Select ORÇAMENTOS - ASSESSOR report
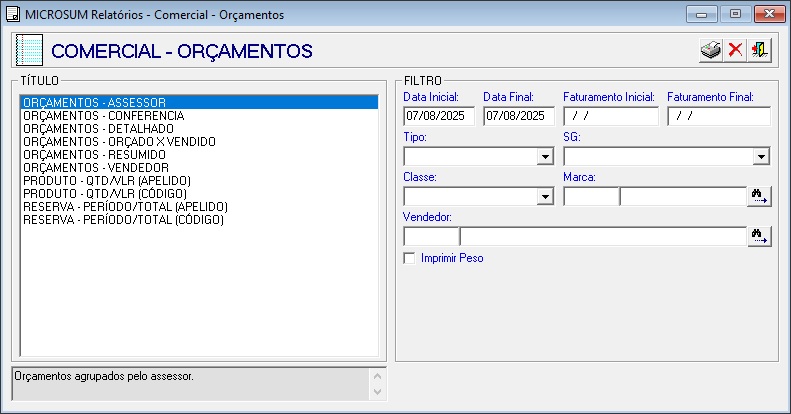This screenshot has width=791, height=414. point(199,102)
